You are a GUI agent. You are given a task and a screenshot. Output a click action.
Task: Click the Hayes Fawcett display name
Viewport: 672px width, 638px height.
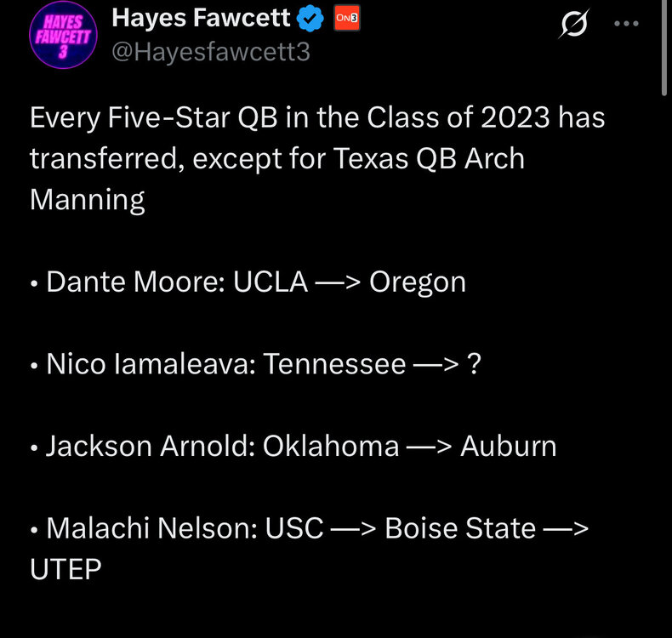(x=202, y=18)
